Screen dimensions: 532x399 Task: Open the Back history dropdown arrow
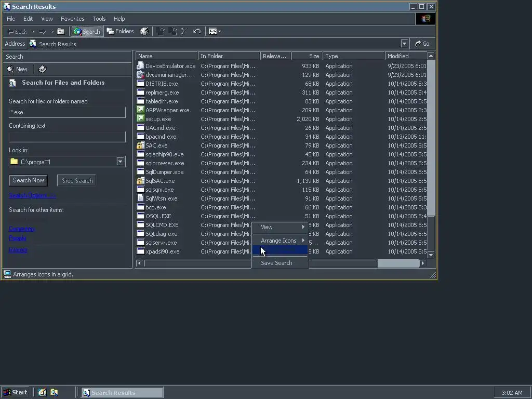click(x=33, y=32)
